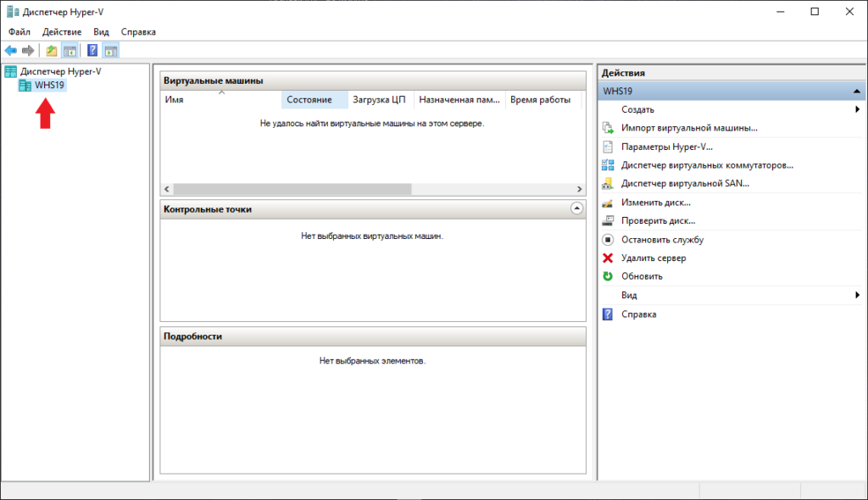Click the Hyper-V settings page icon
Viewport: 868px width, 500px height.
tap(608, 147)
